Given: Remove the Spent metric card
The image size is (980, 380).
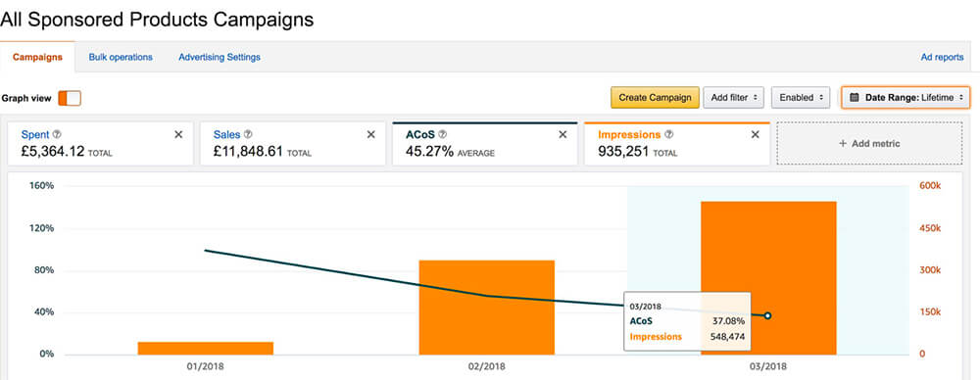Looking at the screenshot, I should [178, 134].
